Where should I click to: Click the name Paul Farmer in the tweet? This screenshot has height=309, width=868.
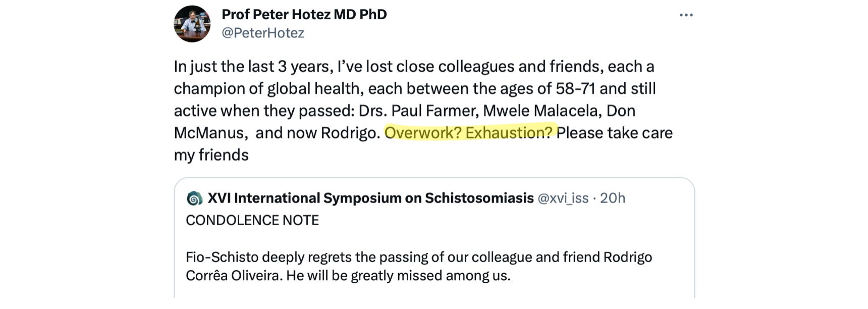tap(433, 111)
